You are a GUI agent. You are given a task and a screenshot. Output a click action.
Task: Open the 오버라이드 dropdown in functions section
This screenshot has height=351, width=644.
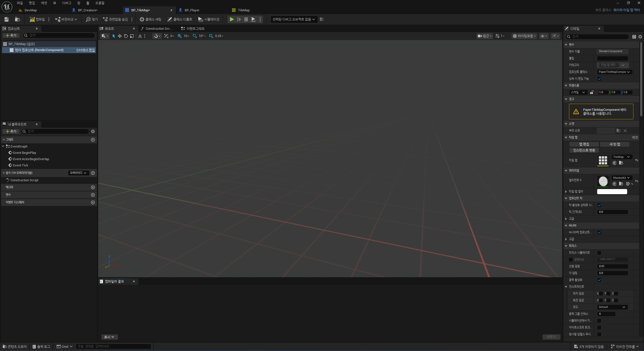click(x=78, y=173)
